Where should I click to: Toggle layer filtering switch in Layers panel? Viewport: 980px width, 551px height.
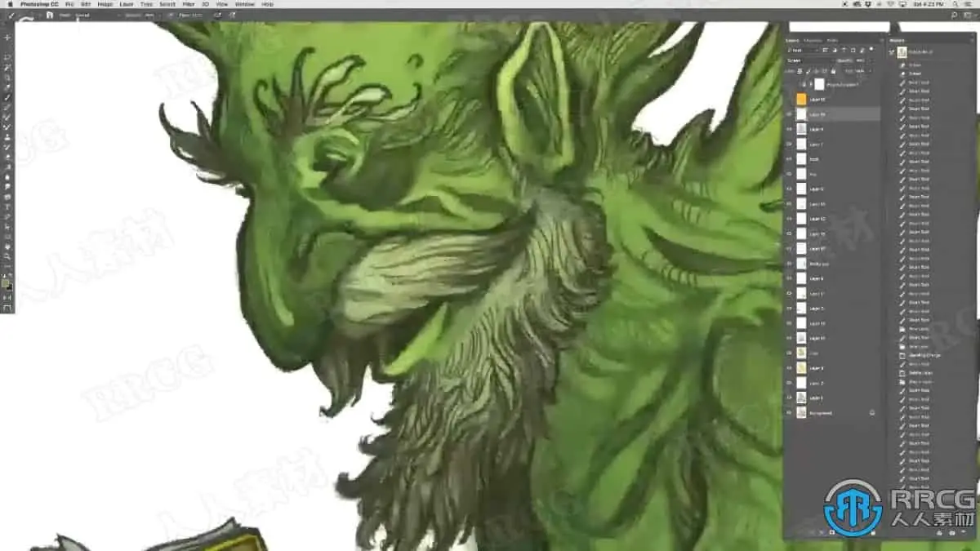click(x=871, y=49)
